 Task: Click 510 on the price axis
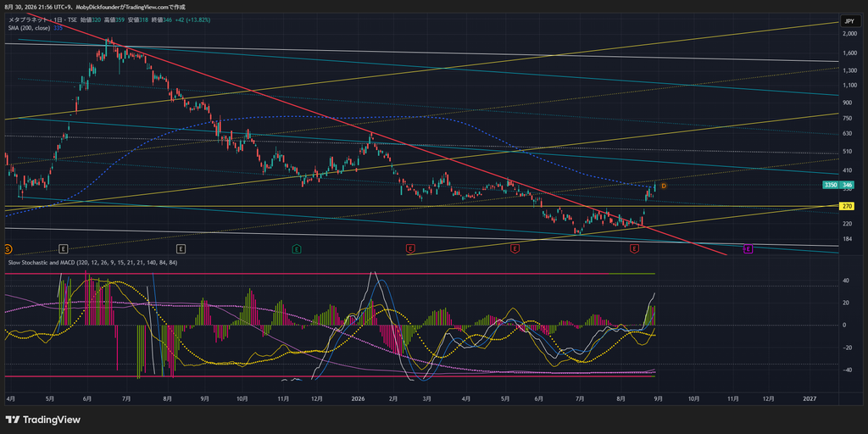coord(848,151)
